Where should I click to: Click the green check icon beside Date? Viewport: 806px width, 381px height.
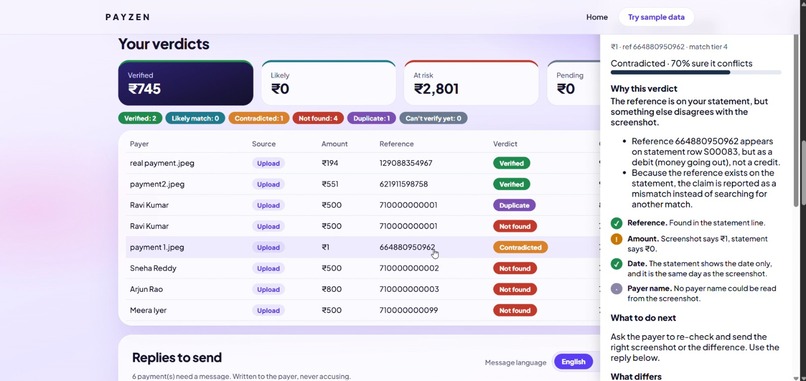pyautogui.click(x=616, y=264)
